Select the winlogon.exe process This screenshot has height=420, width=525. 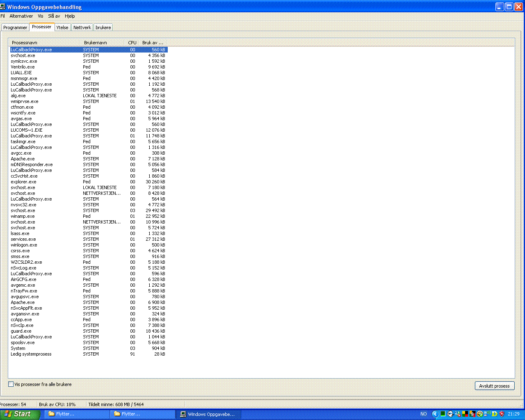click(89, 245)
